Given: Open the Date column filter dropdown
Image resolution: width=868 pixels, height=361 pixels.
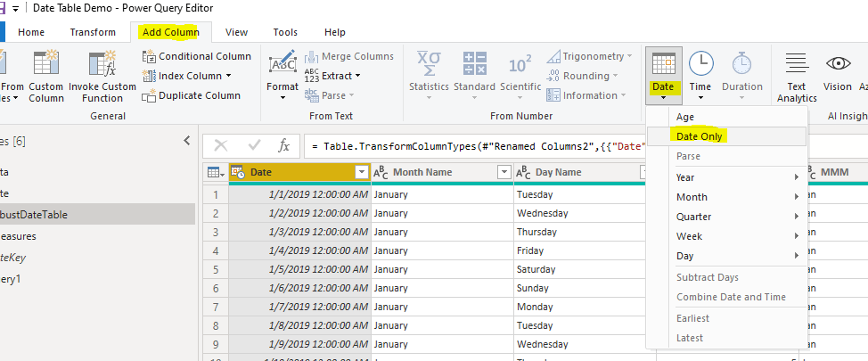Looking at the screenshot, I should 362,173.
